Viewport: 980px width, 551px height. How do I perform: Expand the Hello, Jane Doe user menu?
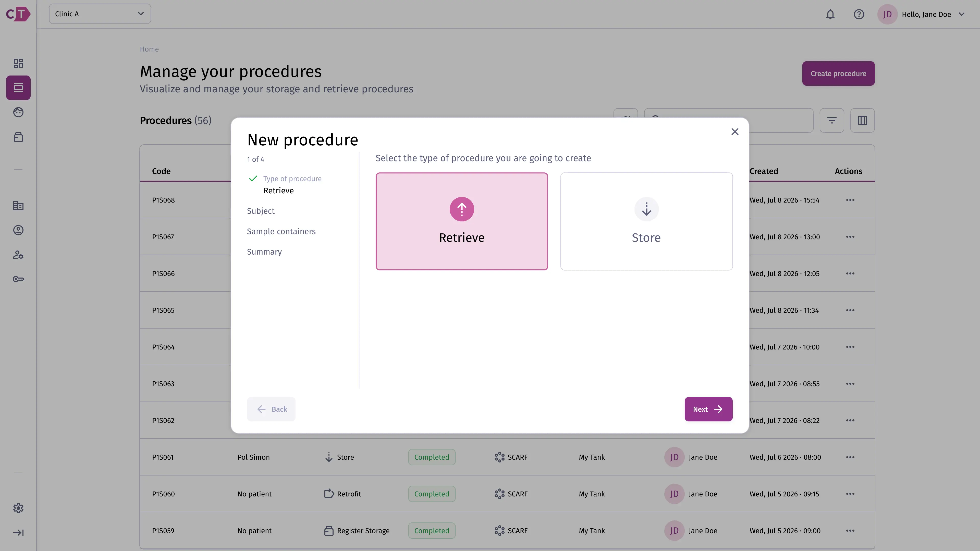click(x=921, y=15)
